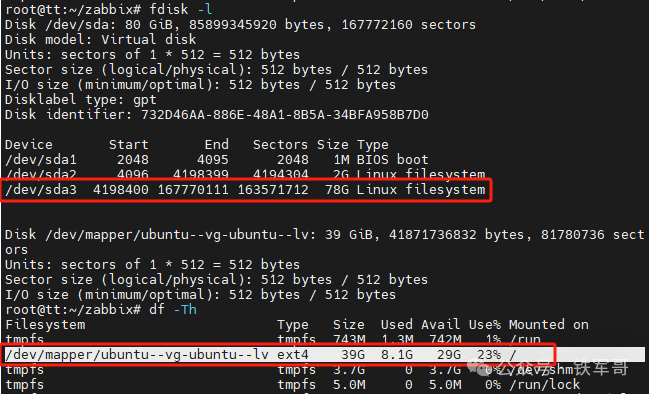Select the '41871736832' bytes value
This screenshot has height=394, width=650.
point(432,234)
